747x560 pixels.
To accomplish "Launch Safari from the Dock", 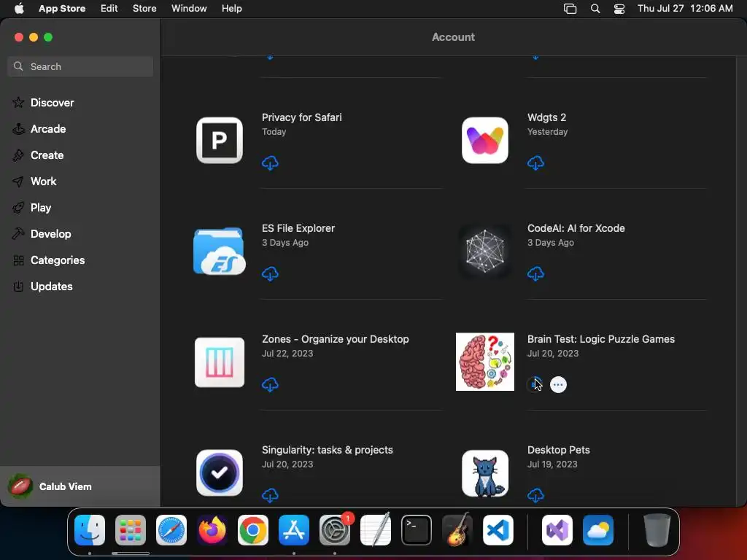I will click(171, 529).
